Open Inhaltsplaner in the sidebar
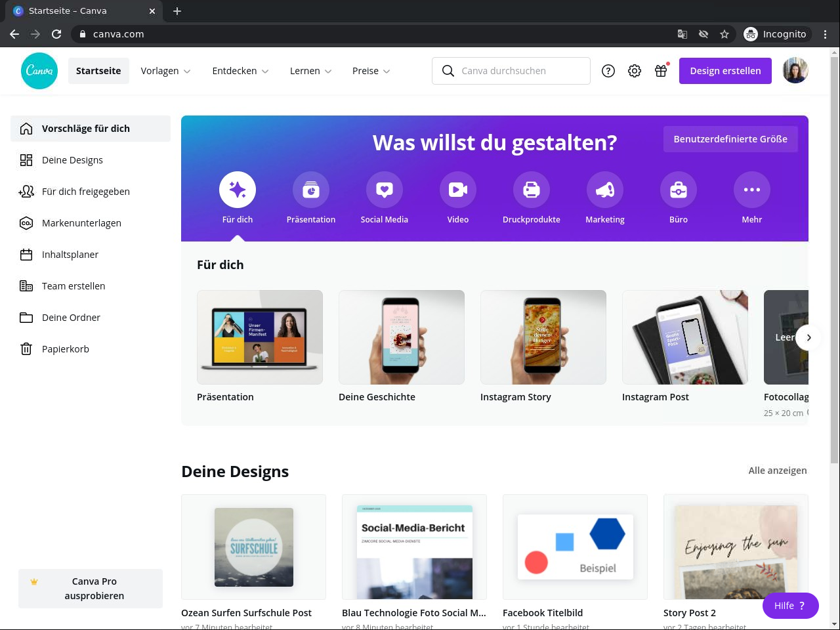This screenshot has height=630, width=840. (x=91, y=255)
